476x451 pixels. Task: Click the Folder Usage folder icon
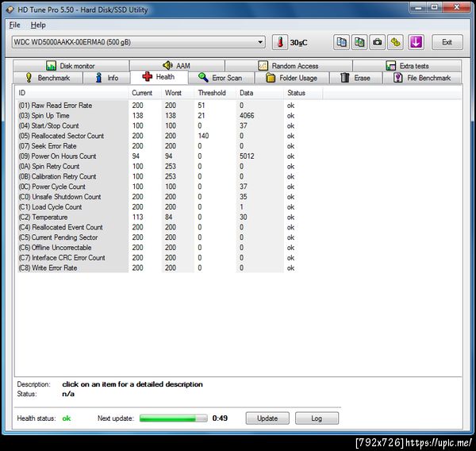point(271,78)
